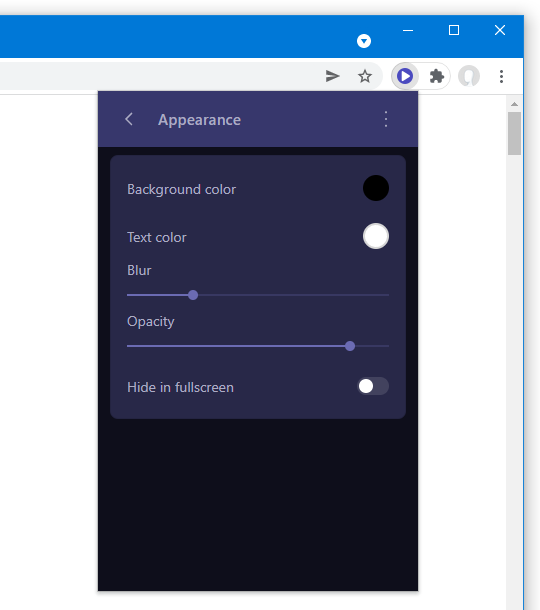Close the browser window
Screen dimensions: 540x610
500,30
